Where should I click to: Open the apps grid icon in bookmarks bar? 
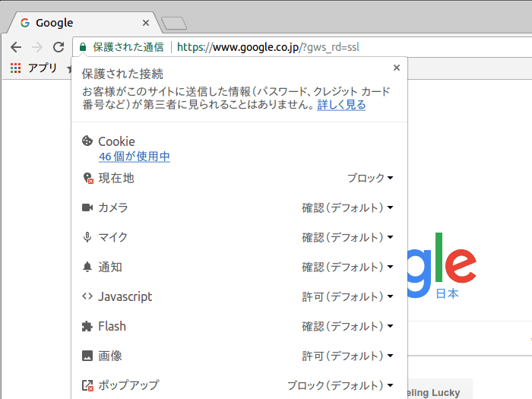(x=15, y=68)
